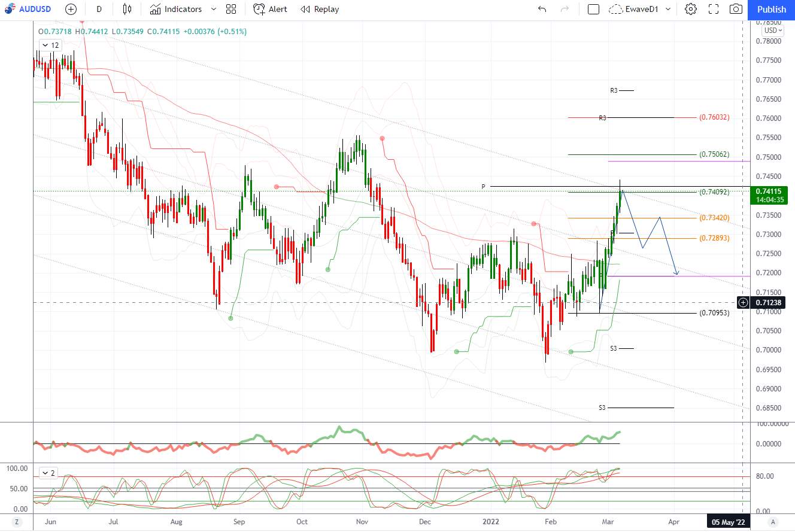Switch to fullscreen mode
The height and width of the screenshot is (532, 795).
[x=714, y=9]
